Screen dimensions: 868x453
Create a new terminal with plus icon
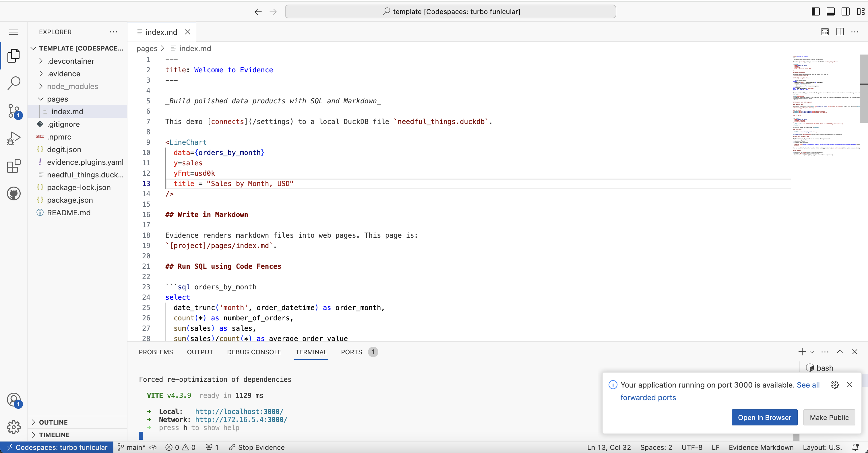click(802, 352)
